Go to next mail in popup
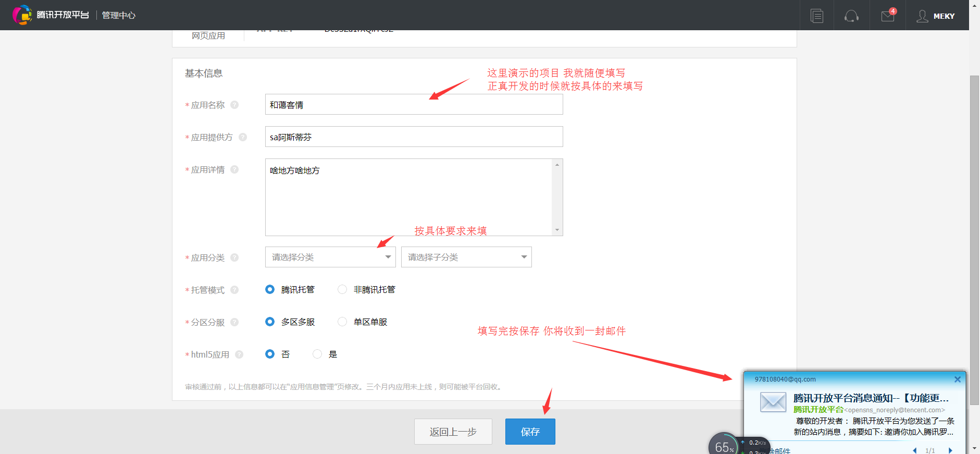This screenshot has height=454, width=980. [950, 450]
